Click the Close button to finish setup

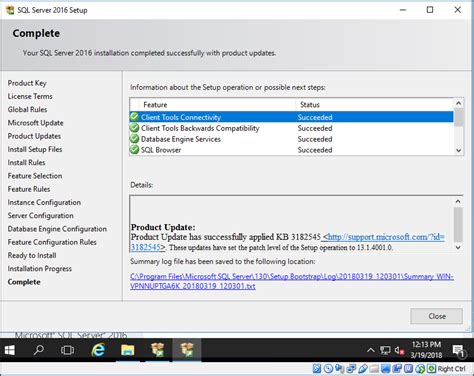point(436,316)
